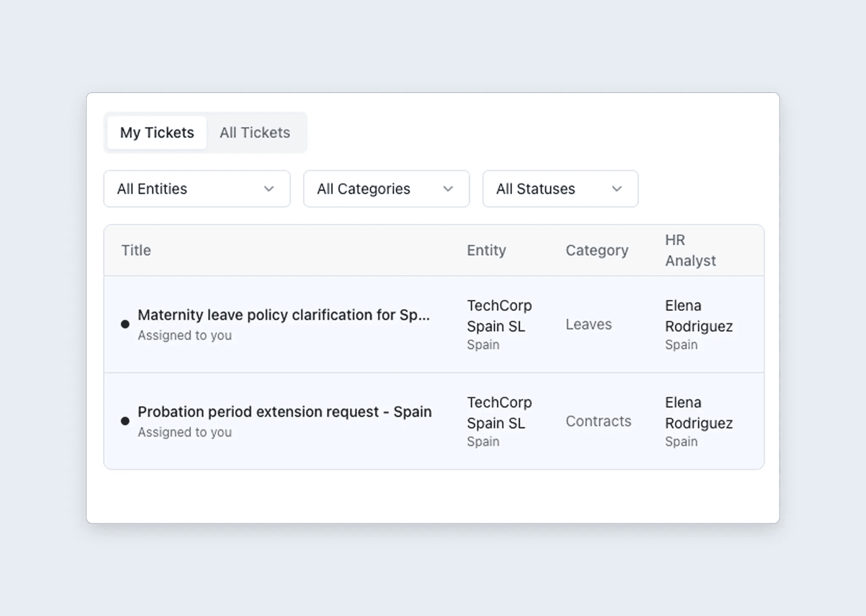Open the All Categories filter dropdown
The width and height of the screenshot is (866, 616).
tap(386, 189)
